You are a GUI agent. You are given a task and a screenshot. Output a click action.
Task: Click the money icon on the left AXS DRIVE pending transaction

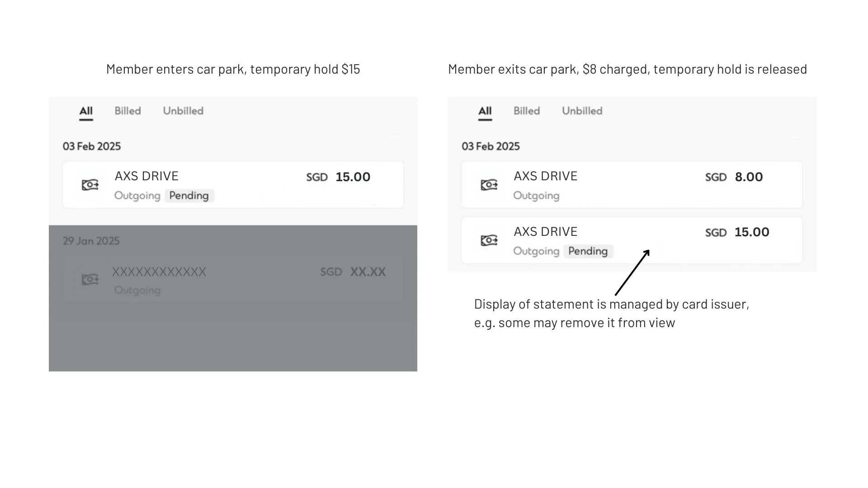pyautogui.click(x=90, y=185)
